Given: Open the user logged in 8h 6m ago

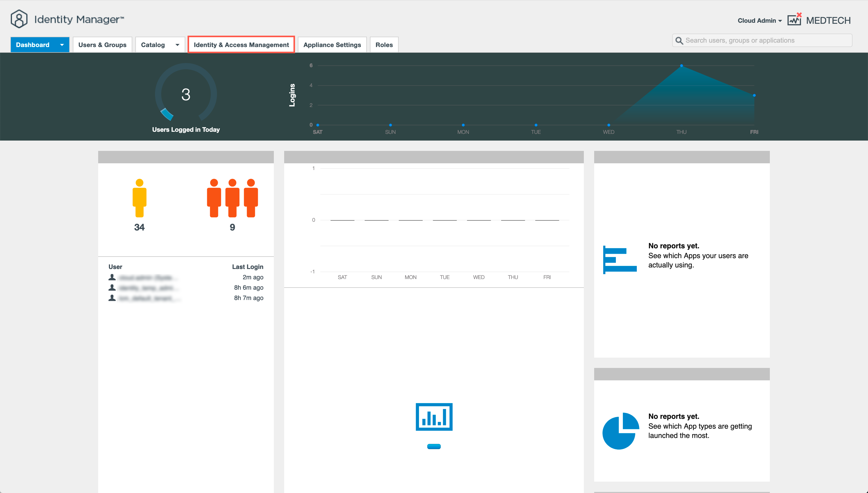Looking at the screenshot, I should (146, 288).
